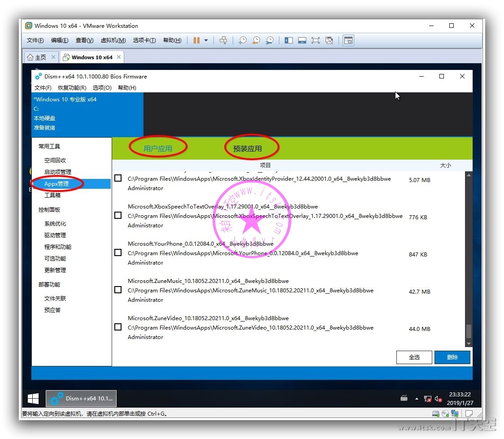Open 文件关联 in the sidebar
Image resolution: width=504 pixels, height=439 pixels.
coord(55,299)
